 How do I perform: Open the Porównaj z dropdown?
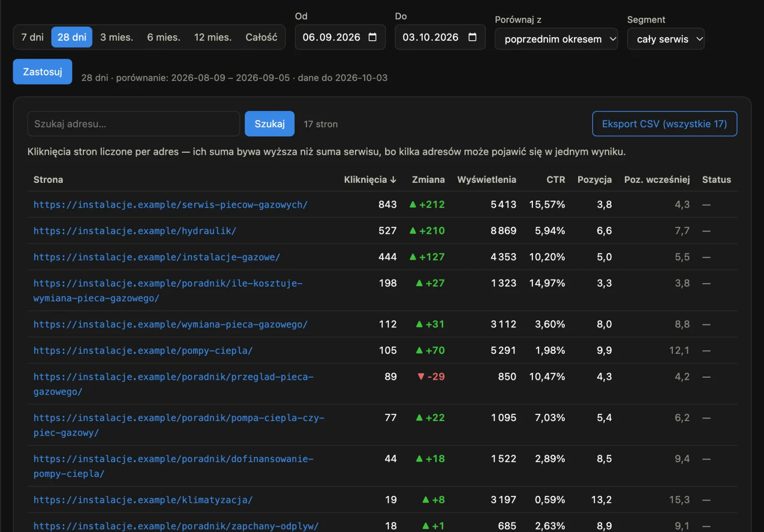[x=556, y=39]
